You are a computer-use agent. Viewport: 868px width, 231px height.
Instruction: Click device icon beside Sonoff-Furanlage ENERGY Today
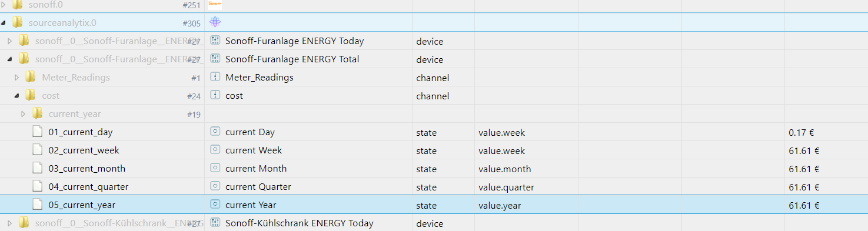pyautogui.click(x=215, y=41)
